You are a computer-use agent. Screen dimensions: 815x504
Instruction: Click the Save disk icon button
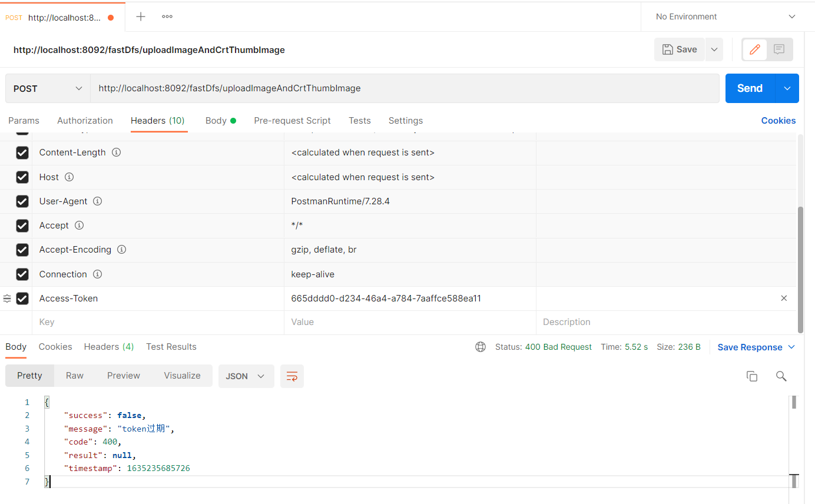680,49
